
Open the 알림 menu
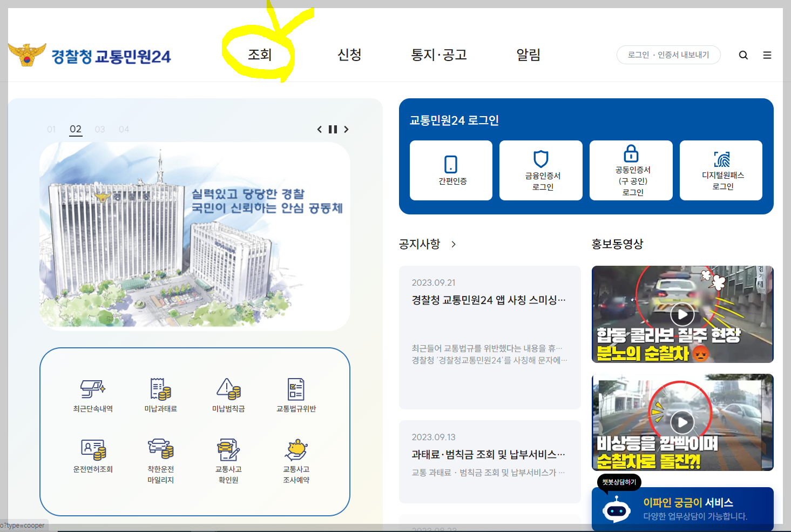(528, 55)
